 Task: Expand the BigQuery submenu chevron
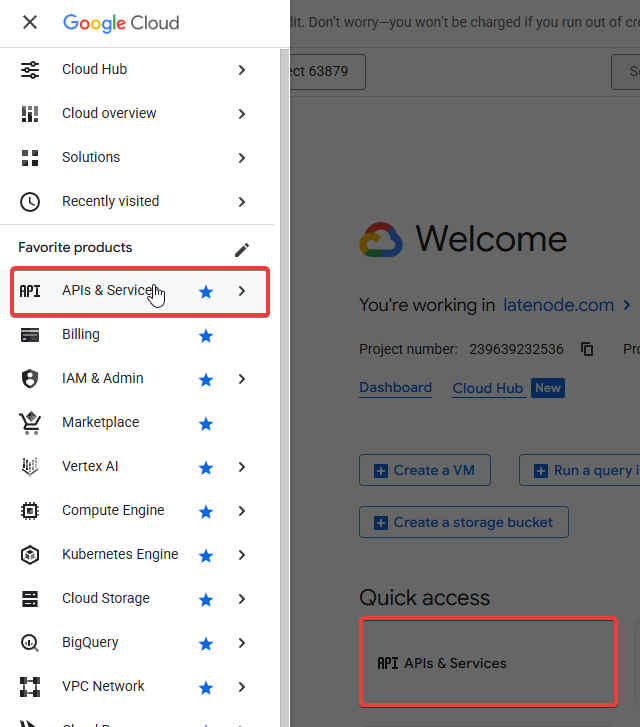coord(242,643)
